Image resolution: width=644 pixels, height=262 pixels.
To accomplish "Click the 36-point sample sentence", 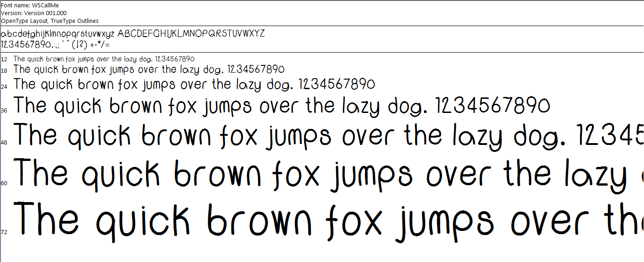I will [x=282, y=107].
